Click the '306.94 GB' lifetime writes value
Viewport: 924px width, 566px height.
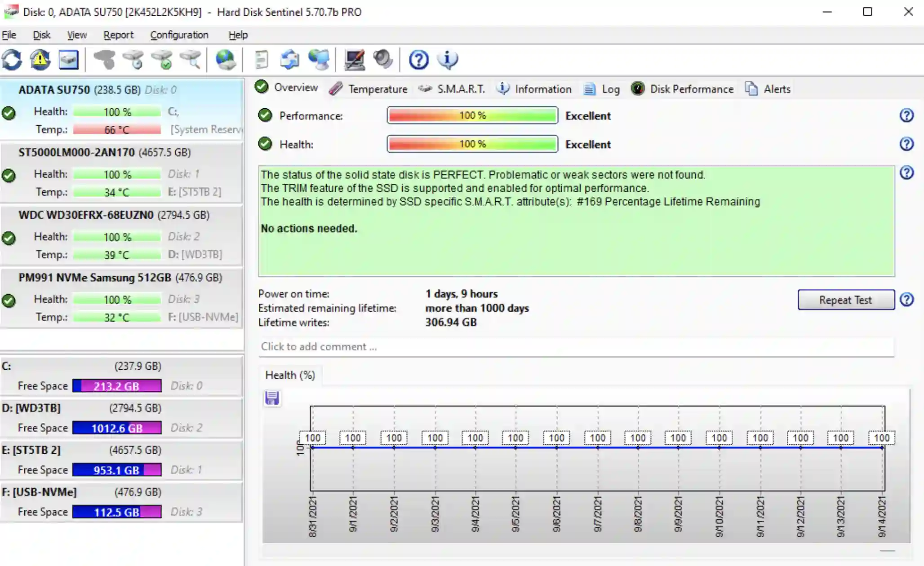click(451, 322)
